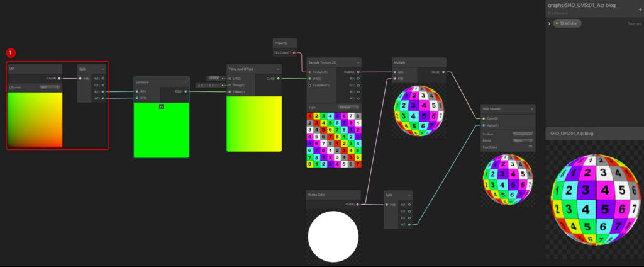Image resolution: width=644 pixels, height=267 pixels.
Task: Click UV(2) input port on Tiling And Offset
Action: pyautogui.click(x=230, y=78)
